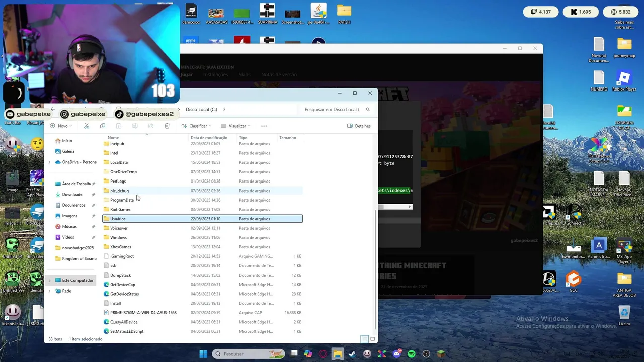The width and height of the screenshot is (644, 362).
Task: Select the Riot Games folder
Action: point(120,209)
